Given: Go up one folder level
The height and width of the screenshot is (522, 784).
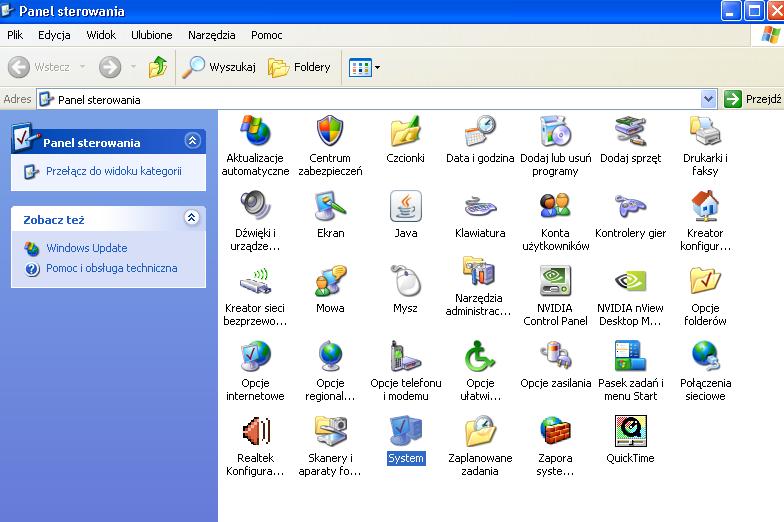Looking at the screenshot, I should click(158, 67).
